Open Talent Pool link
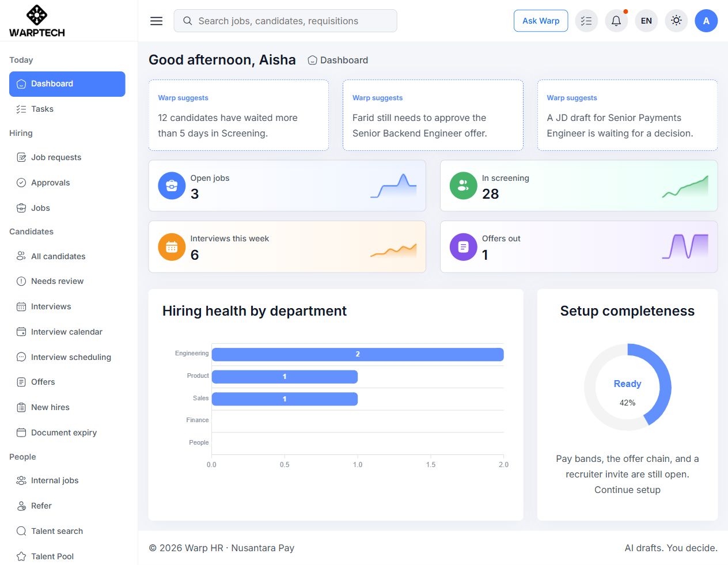728x565 pixels. (x=67, y=556)
